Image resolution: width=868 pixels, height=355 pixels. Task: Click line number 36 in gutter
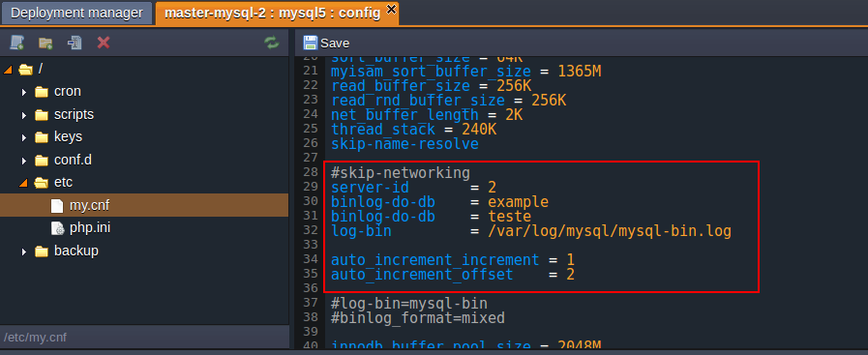(x=311, y=288)
